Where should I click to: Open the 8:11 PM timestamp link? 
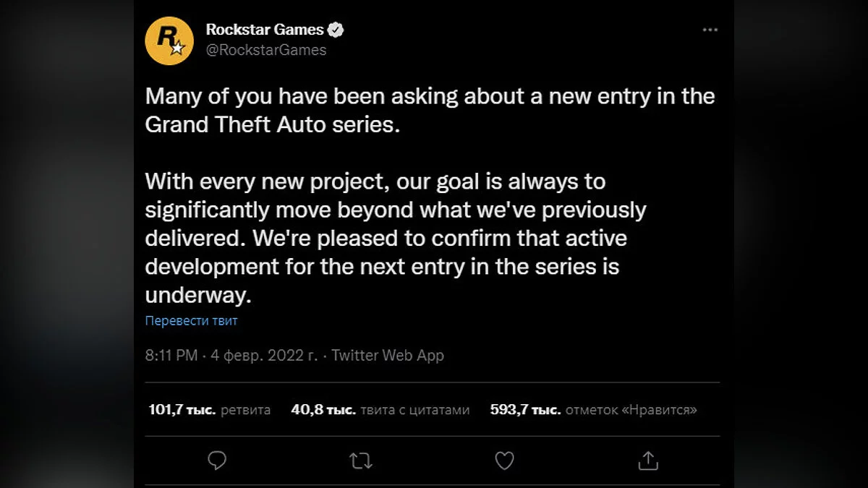tap(171, 355)
